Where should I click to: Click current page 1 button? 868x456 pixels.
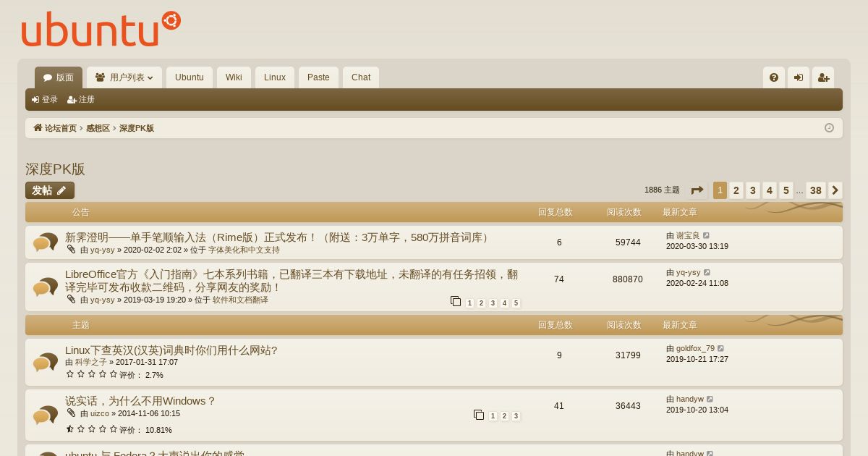[x=720, y=190]
